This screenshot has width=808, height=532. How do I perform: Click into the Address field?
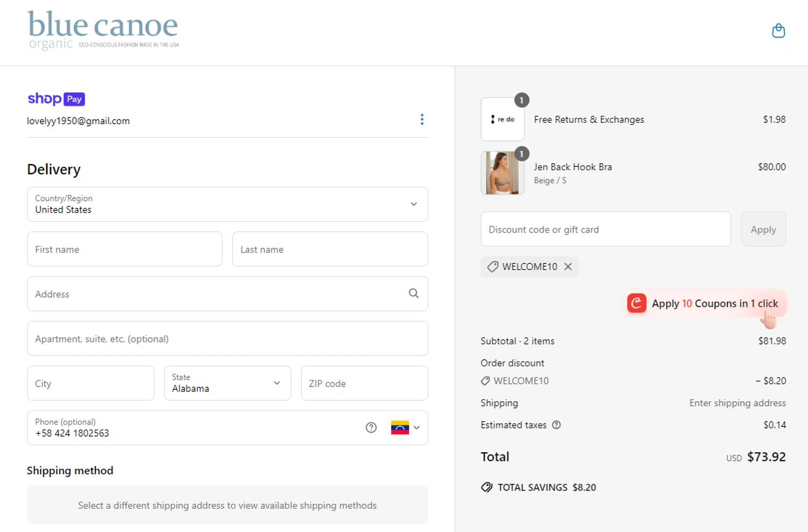tap(227, 294)
